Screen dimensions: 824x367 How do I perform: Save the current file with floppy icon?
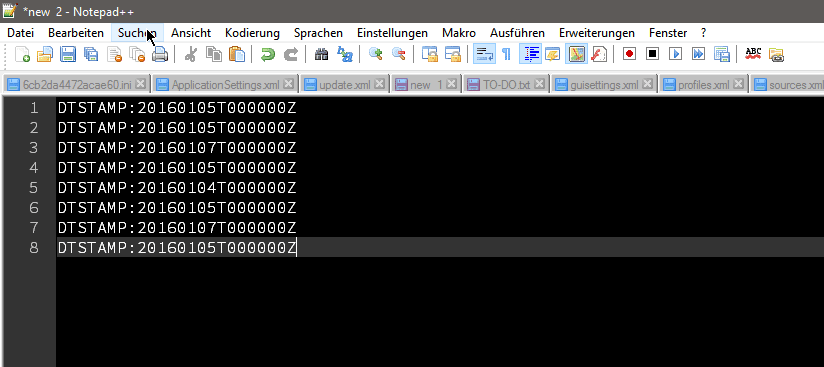(68, 54)
